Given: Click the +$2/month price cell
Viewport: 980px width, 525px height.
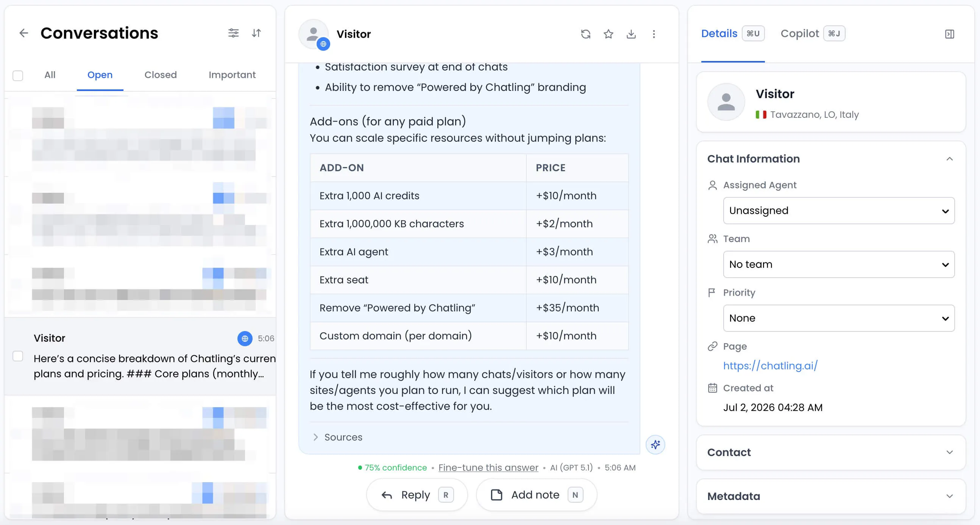Looking at the screenshot, I should [577, 224].
